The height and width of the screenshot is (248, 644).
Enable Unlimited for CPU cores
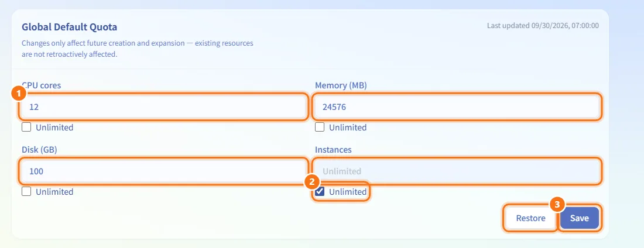click(26, 128)
